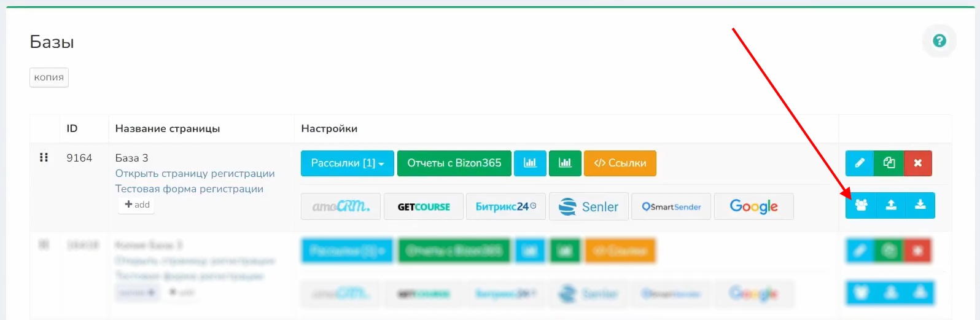Open the SmartSender integration button

[x=671, y=206]
